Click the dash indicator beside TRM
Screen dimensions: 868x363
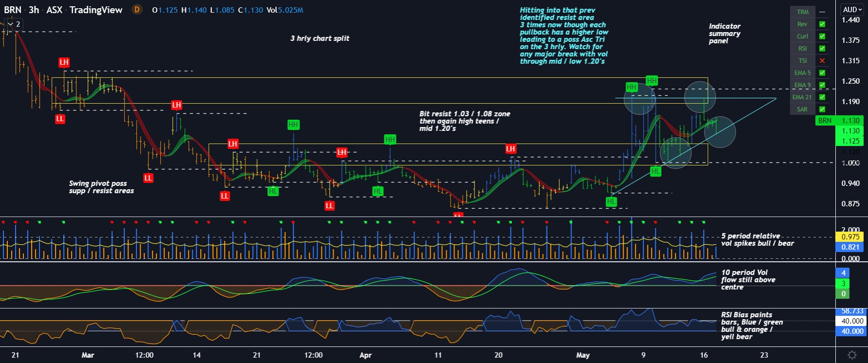[x=822, y=12]
